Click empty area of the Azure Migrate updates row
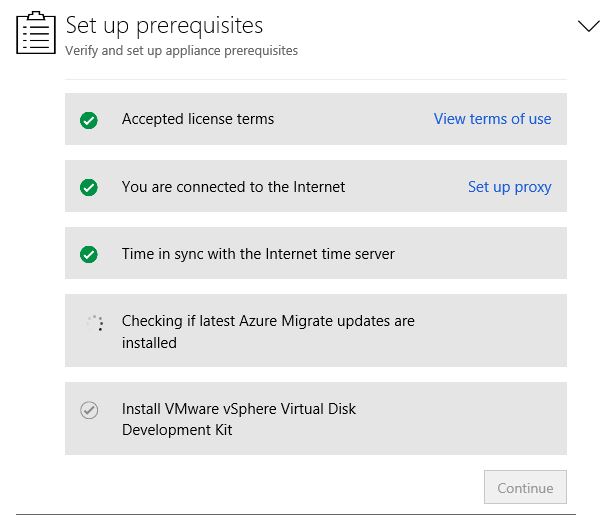This screenshot has width=615, height=525. [x=490, y=331]
